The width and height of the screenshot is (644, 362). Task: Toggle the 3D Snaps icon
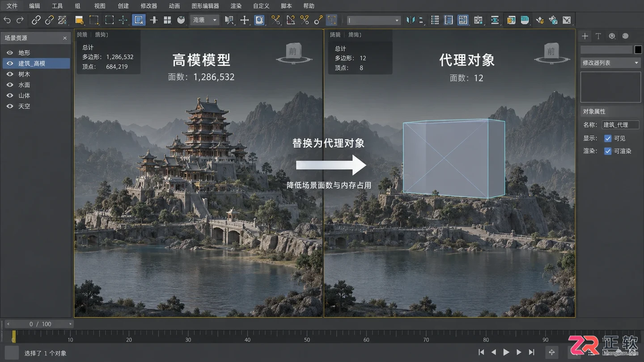[275, 20]
